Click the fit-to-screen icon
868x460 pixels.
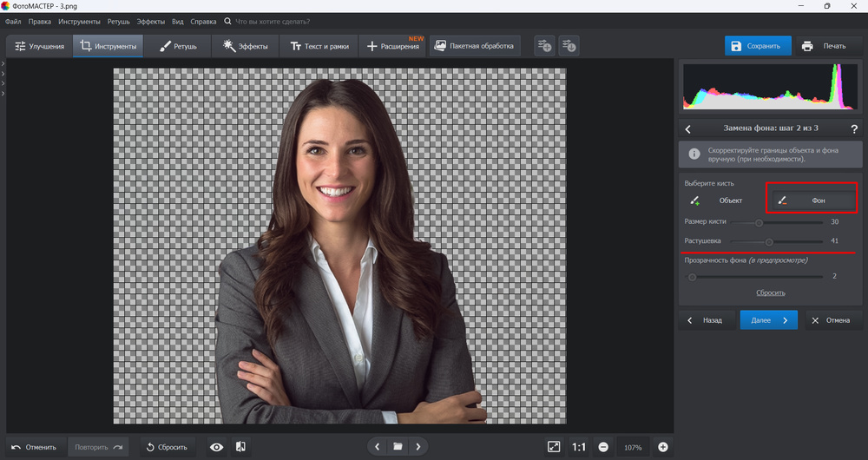(x=554, y=447)
